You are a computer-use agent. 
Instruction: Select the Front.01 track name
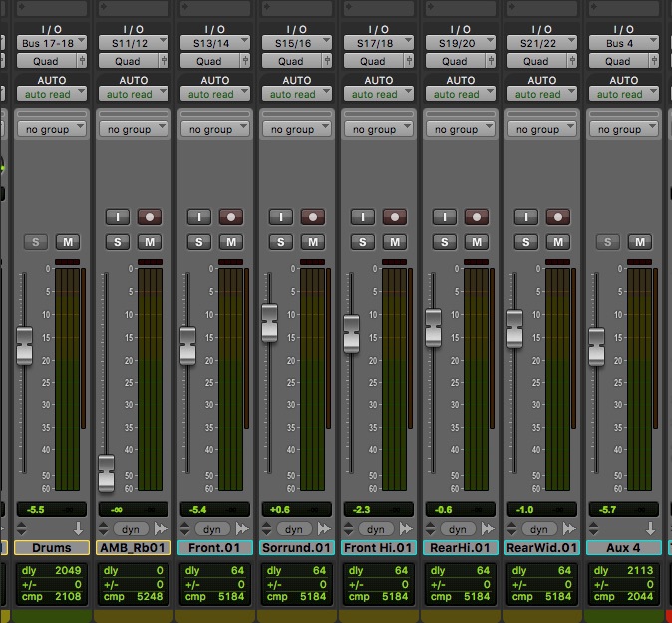(x=215, y=548)
